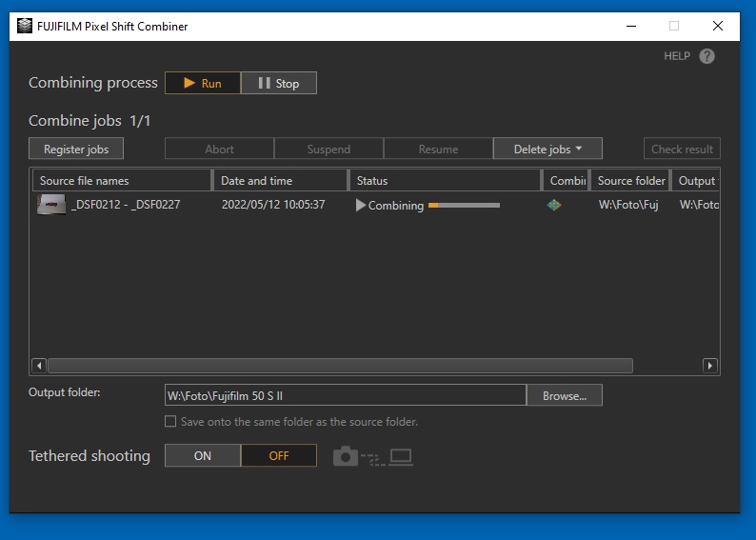The height and width of the screenshot is (540, 756).
Task: Select the _DSF0212 job thumbnail
Action: 51,205
